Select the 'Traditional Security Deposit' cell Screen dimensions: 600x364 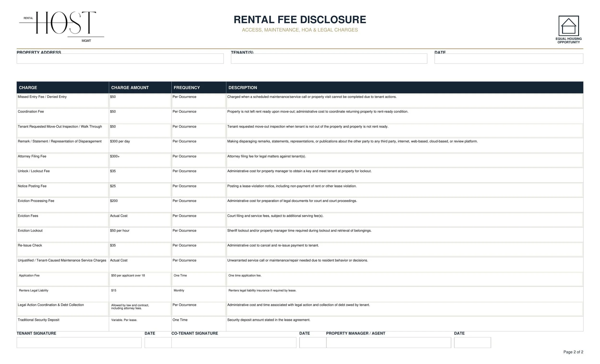(63, 324)
